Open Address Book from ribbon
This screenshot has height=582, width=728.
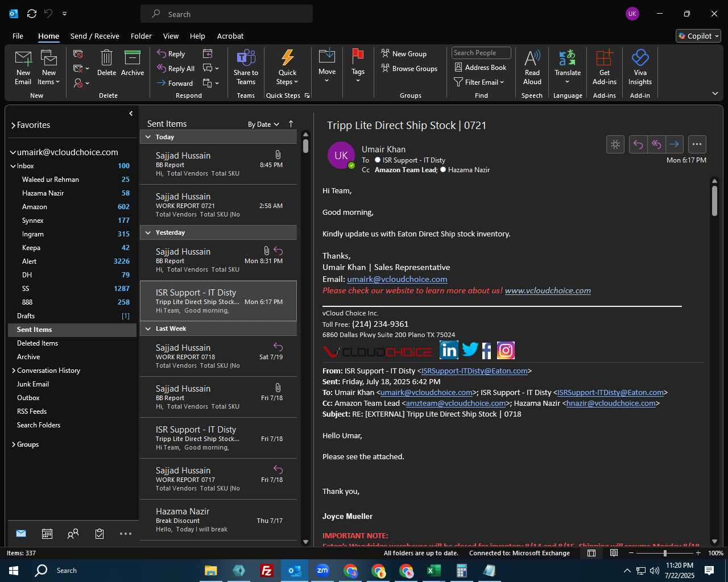[x=481, y=67]
